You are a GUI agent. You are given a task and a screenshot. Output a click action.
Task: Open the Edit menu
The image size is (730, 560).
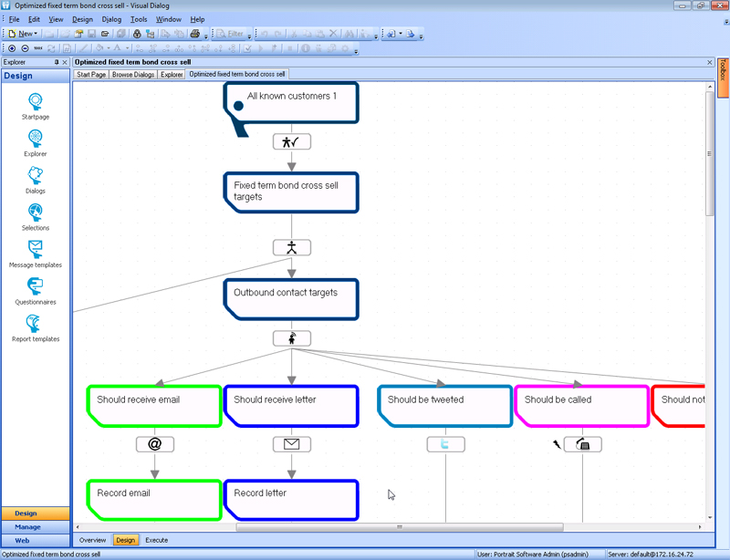click(x=34, y=19)
